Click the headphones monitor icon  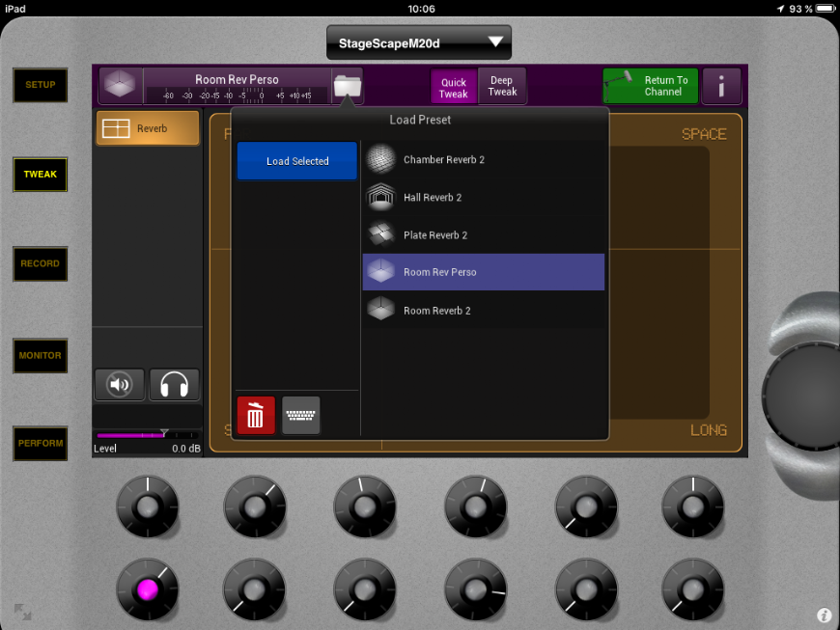pyautogui.click(x=174, y=385)
